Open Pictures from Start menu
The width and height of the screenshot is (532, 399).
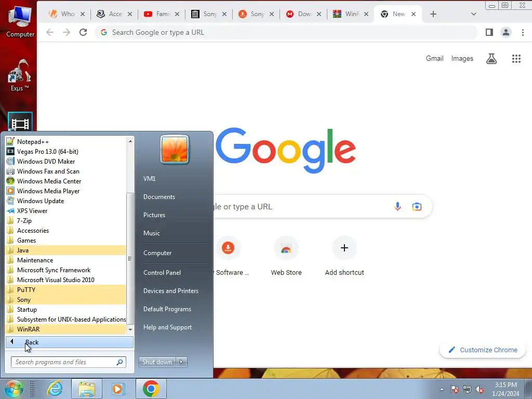[154, 215]
